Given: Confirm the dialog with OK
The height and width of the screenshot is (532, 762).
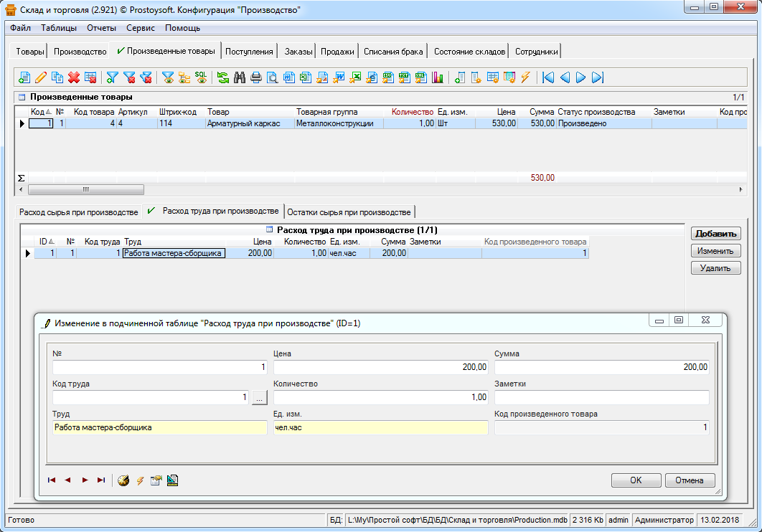Looking at the screenshot, I should pyautogui.click(x=636, y=480).
